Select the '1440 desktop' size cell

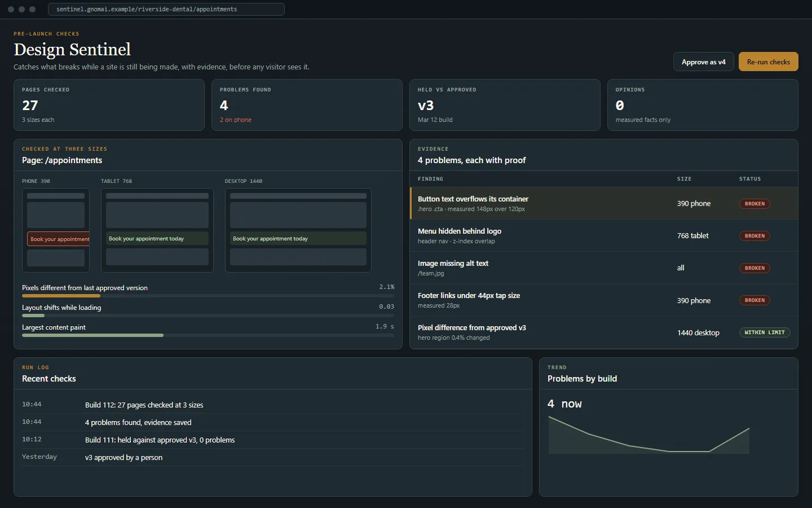tap(698, 333)
